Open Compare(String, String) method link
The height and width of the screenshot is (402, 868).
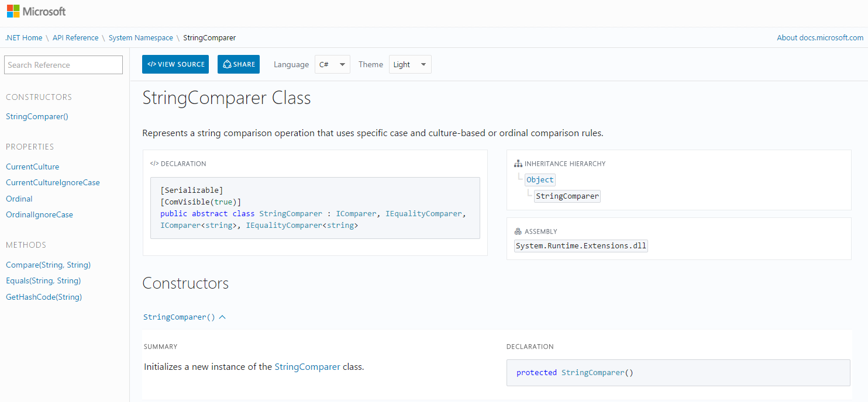49,265
